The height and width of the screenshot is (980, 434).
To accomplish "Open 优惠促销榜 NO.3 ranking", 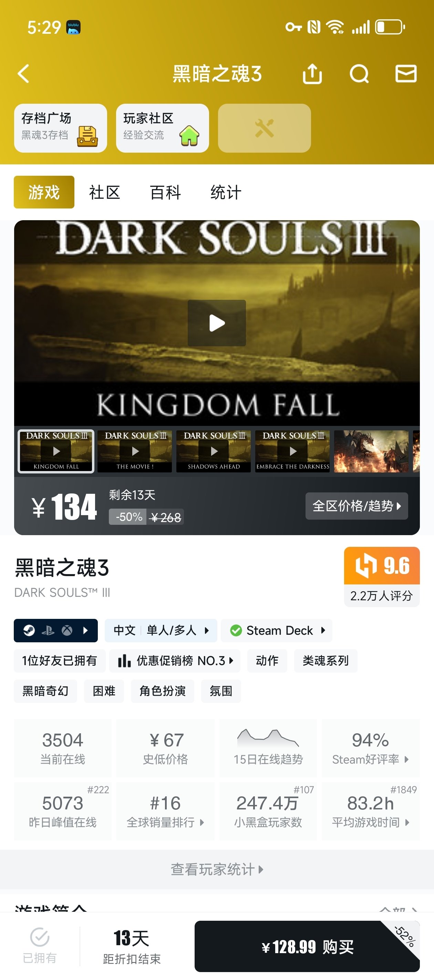I will click(175, 661).
